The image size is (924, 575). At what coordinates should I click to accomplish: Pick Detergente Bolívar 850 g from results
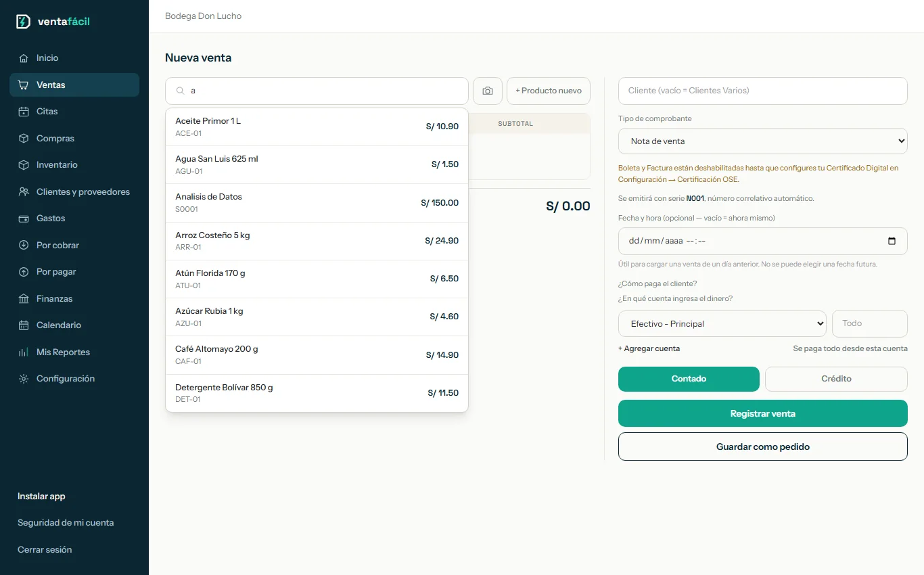coord(317,393)
